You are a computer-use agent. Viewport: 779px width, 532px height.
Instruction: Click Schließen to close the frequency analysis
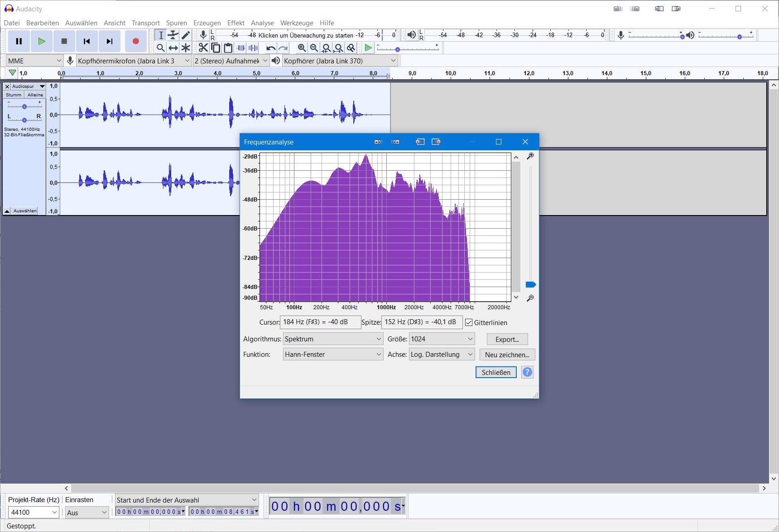click(x=496, y=372)
